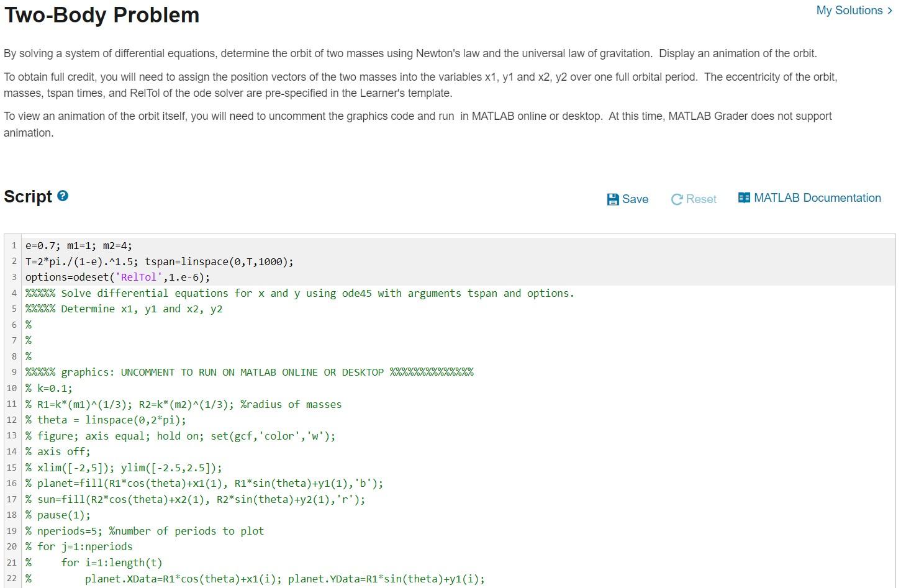Image resolution: width=901 pixels, height=588 pixels.
Task: Click the MATLAB Documentation link text
Action: tap(817, 197)
